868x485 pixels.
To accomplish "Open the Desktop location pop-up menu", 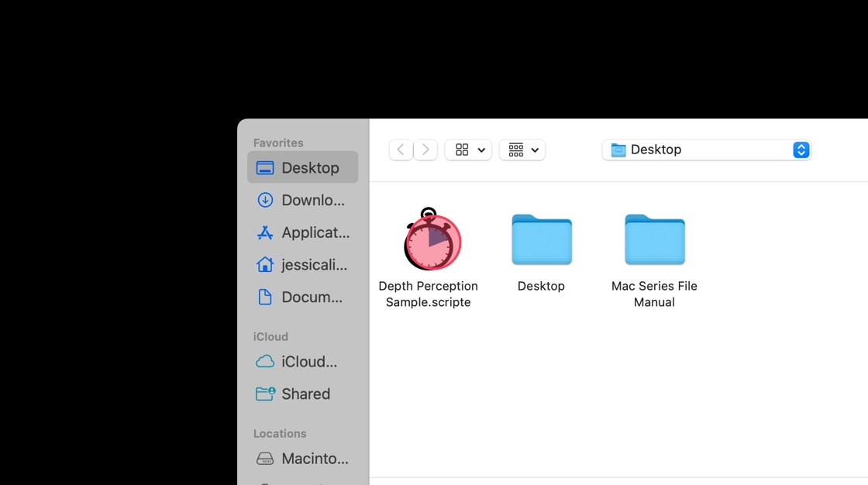I will point(707,150).
